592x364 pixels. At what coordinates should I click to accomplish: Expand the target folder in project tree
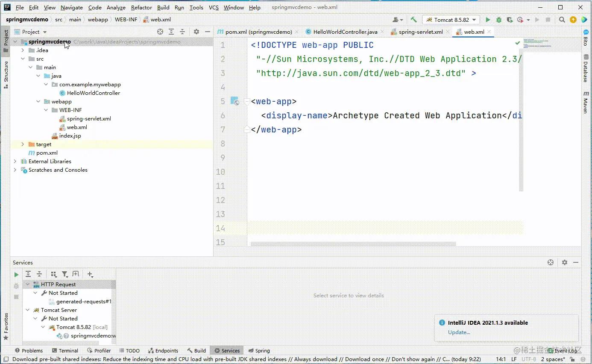tap(23, 144)
